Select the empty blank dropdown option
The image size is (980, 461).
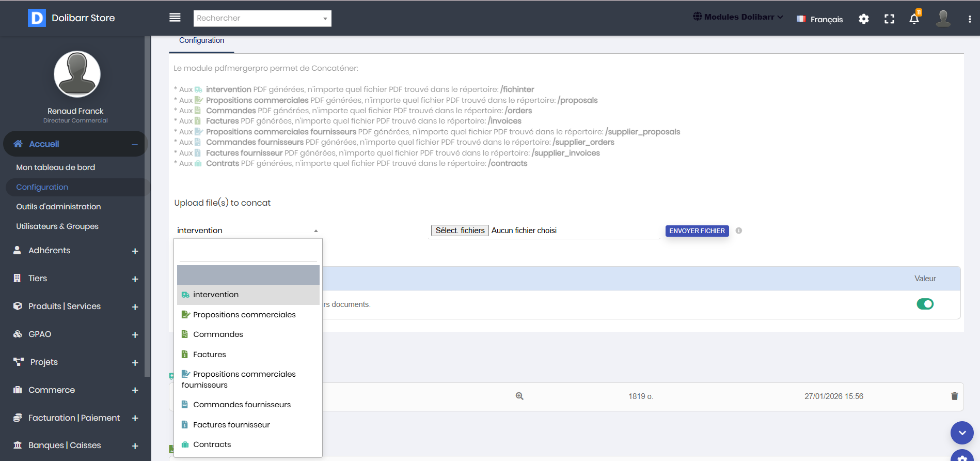pos(248,275)
